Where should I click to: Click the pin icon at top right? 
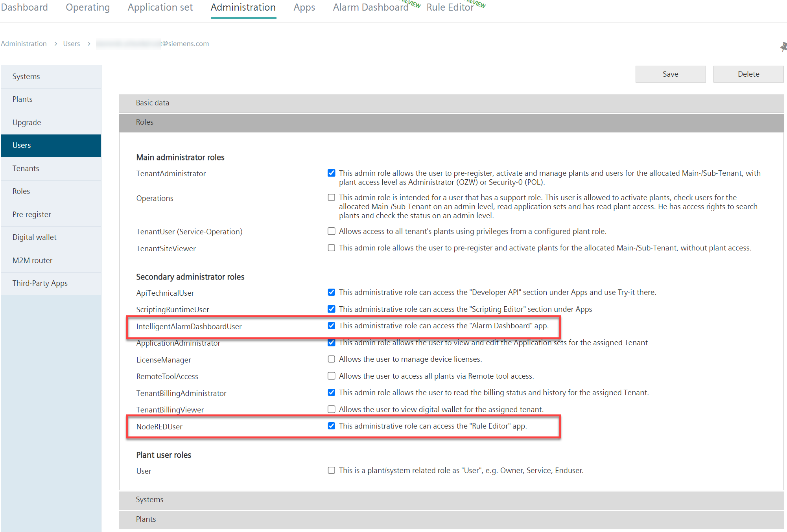783,47
